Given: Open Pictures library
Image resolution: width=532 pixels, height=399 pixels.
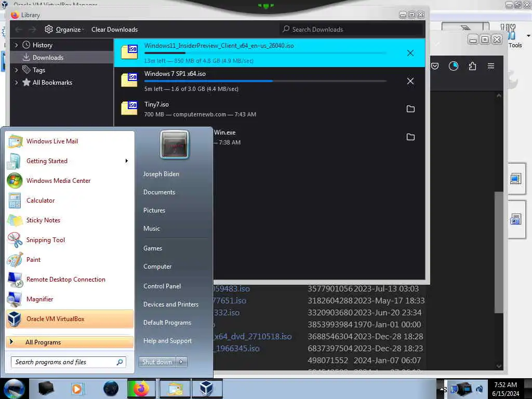Looking at the screenshot, I should click(x=154, y=210).
